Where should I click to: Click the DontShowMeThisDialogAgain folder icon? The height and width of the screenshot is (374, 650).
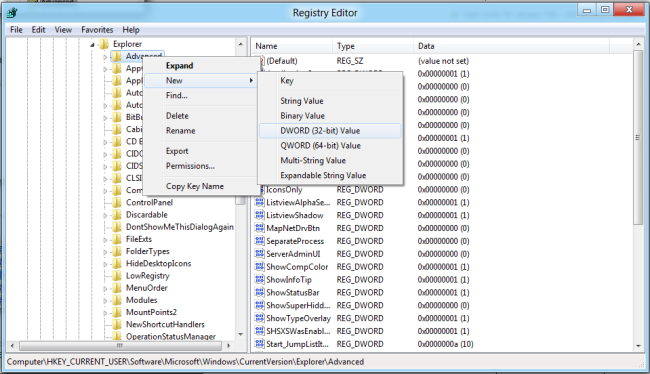(x=117, y=227)
